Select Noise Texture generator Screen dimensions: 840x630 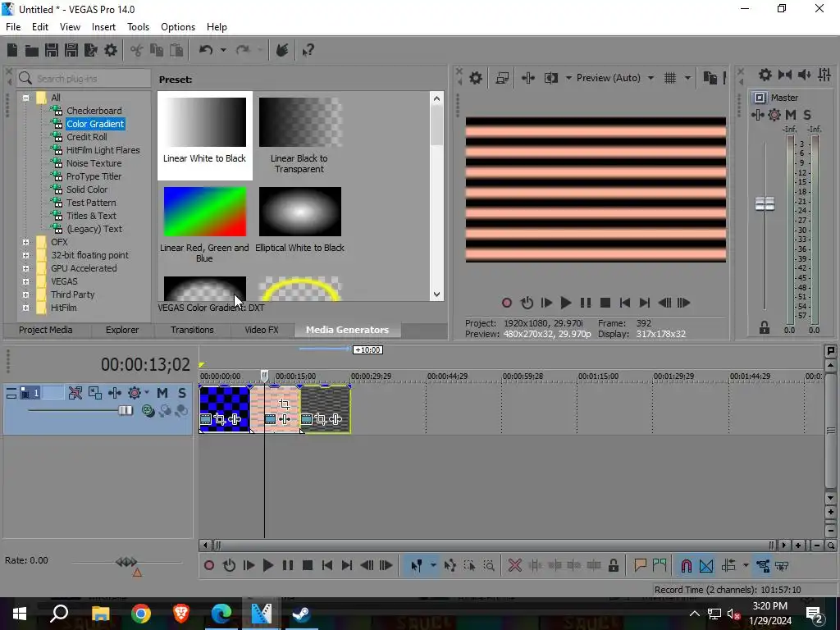click(x=94, y=163)
